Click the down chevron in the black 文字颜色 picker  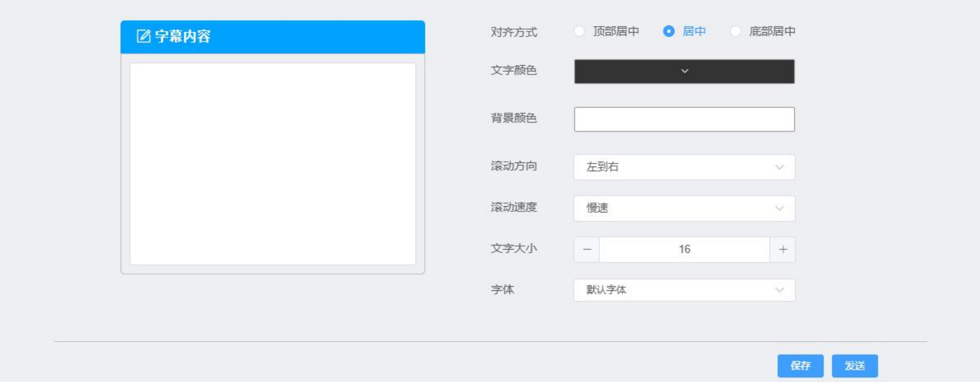click(x=685, y=71)
